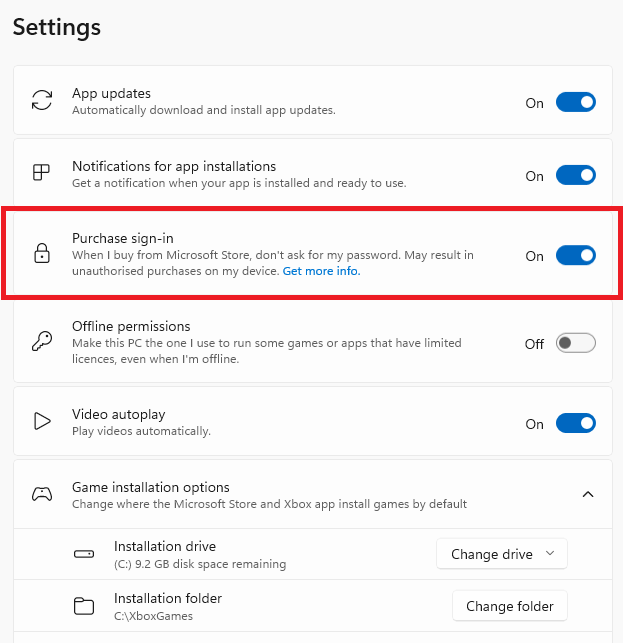This screenshot has width=623, height=643.
Task: Click the Installation folder icon
Action: click(84, 606)
